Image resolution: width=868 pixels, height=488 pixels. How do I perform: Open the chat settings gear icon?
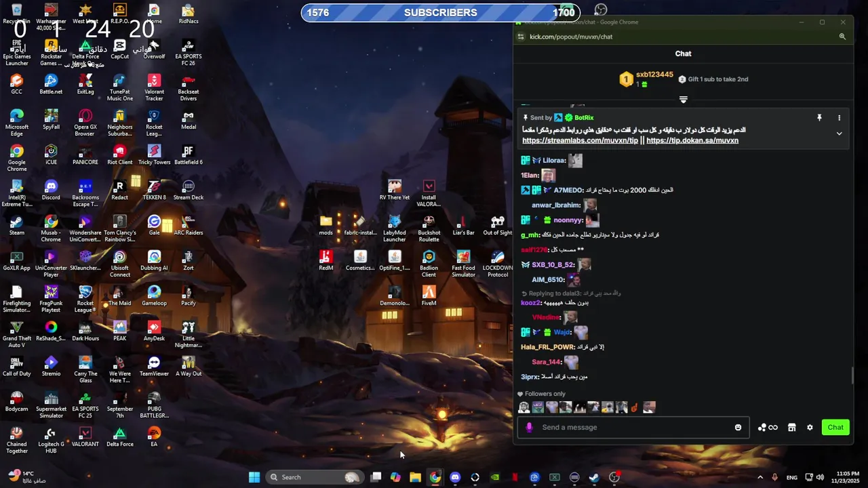810,427
